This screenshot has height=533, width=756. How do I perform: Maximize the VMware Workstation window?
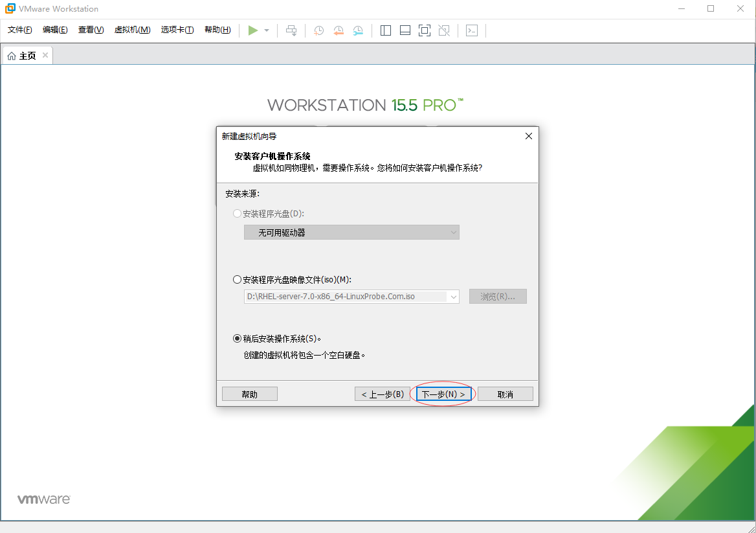(711, 8)
